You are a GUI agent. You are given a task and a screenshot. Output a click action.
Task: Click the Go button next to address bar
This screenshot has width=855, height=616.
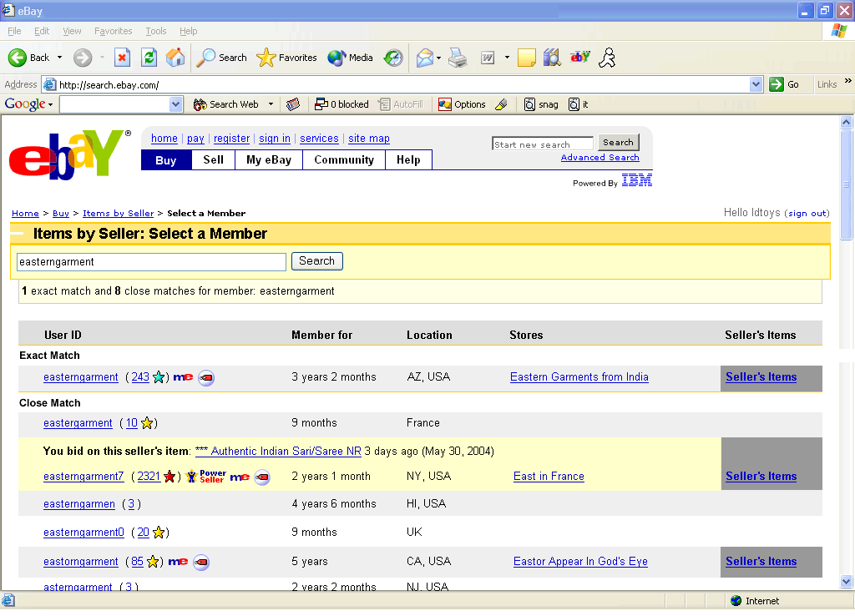coord(785,84)
